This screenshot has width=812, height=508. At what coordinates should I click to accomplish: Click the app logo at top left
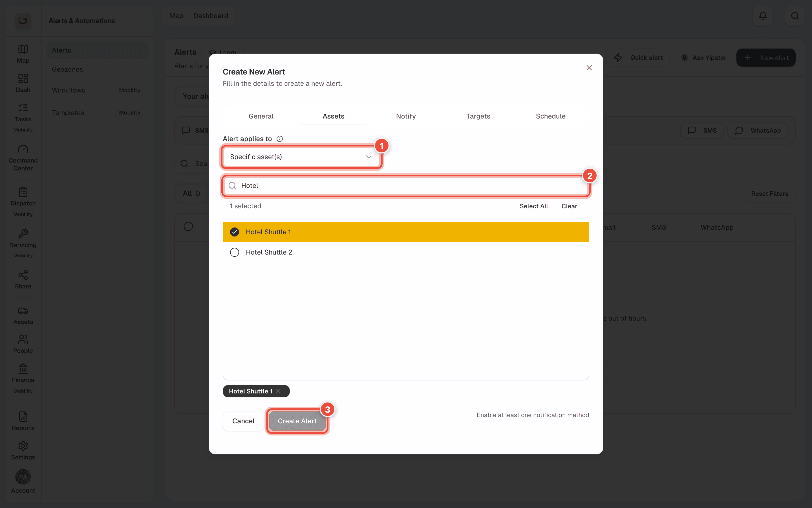23,21
